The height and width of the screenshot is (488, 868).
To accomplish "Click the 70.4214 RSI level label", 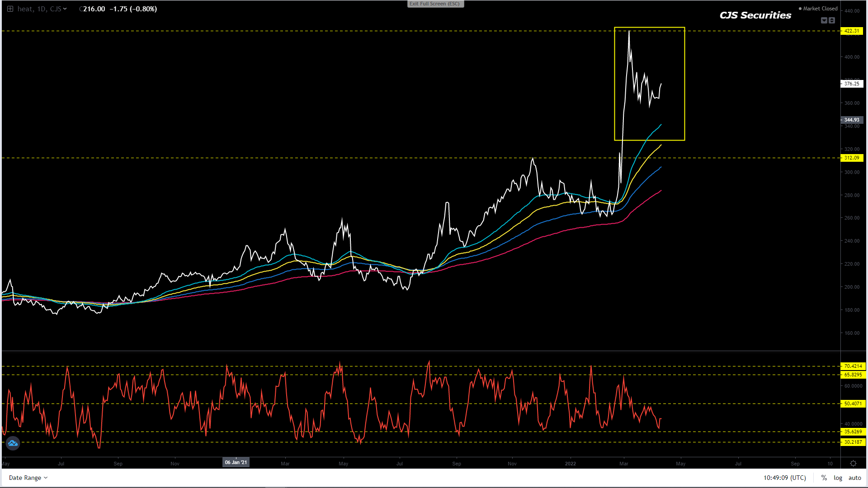I will [x=853, y=366].
